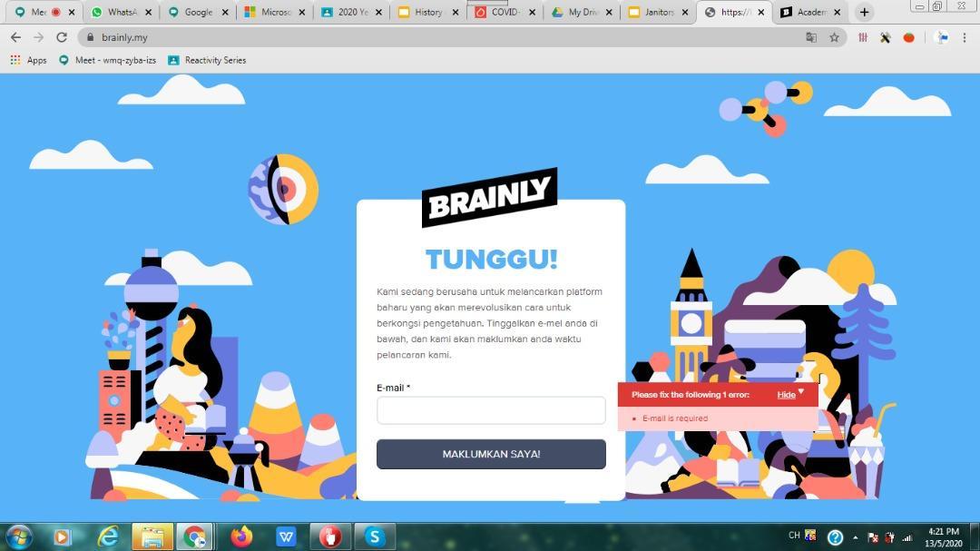Open the Chrome three-dot menu
This screenshot has width=980, height=551.
[965, 37]
